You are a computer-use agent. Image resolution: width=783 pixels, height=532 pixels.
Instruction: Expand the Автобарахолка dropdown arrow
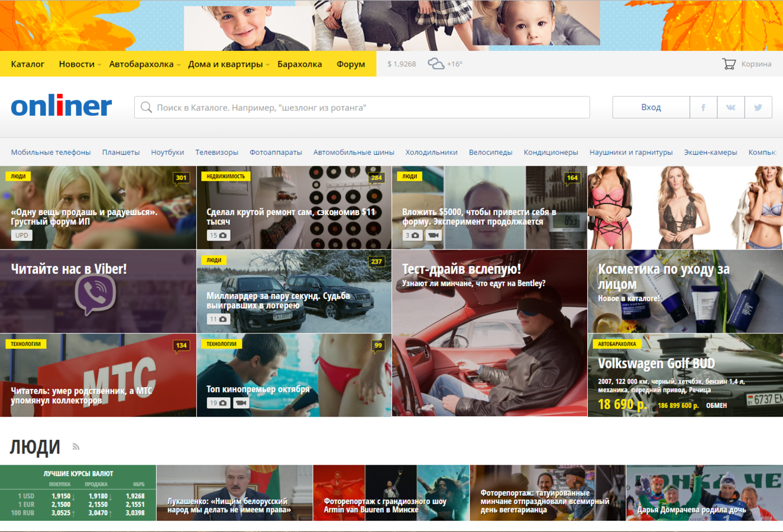click(x=179, y=64)
